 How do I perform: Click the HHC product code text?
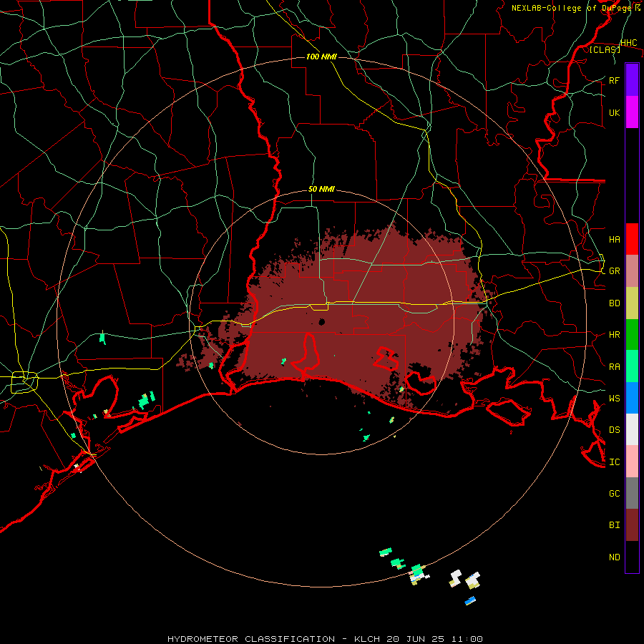tap(629, 43)
